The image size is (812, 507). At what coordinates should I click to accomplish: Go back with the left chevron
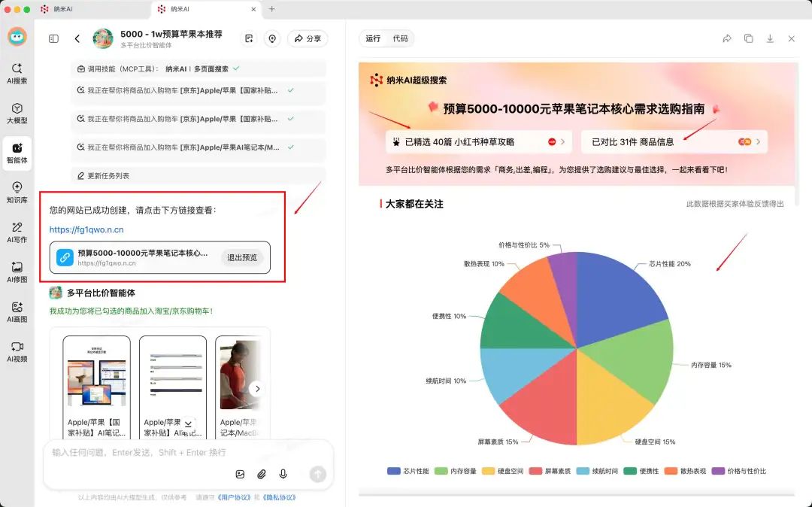pyautogui.click(x=77, y=39)
